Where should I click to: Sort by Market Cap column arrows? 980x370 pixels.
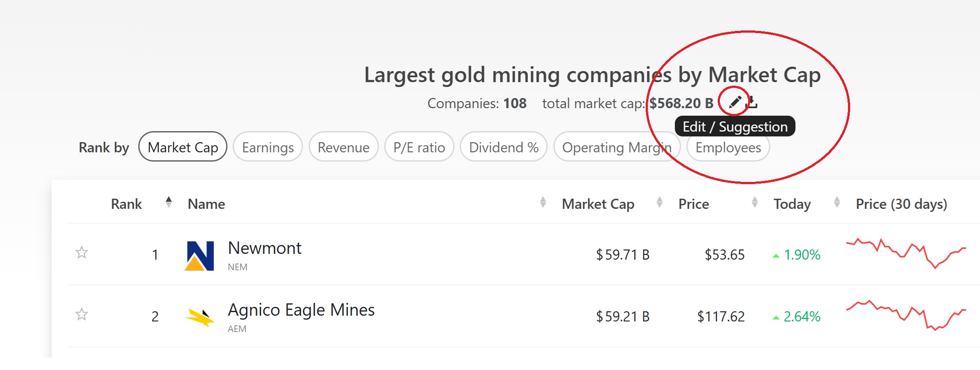pos(659,203)
